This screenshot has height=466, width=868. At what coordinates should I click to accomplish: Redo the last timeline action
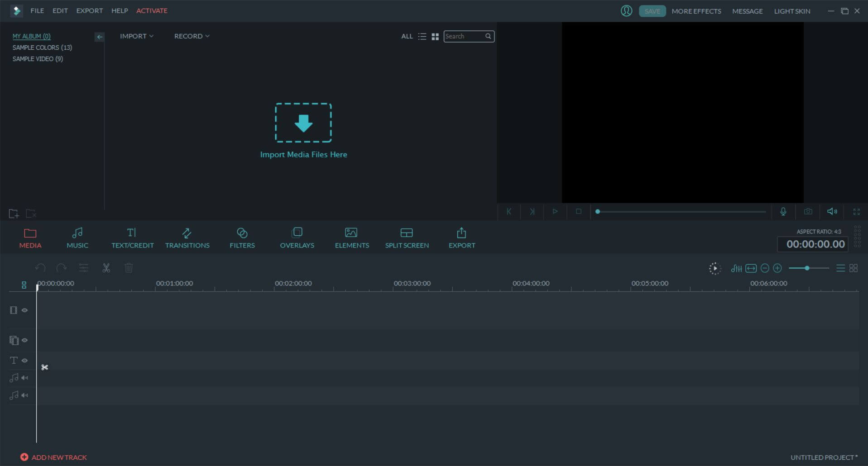point(61,268)
